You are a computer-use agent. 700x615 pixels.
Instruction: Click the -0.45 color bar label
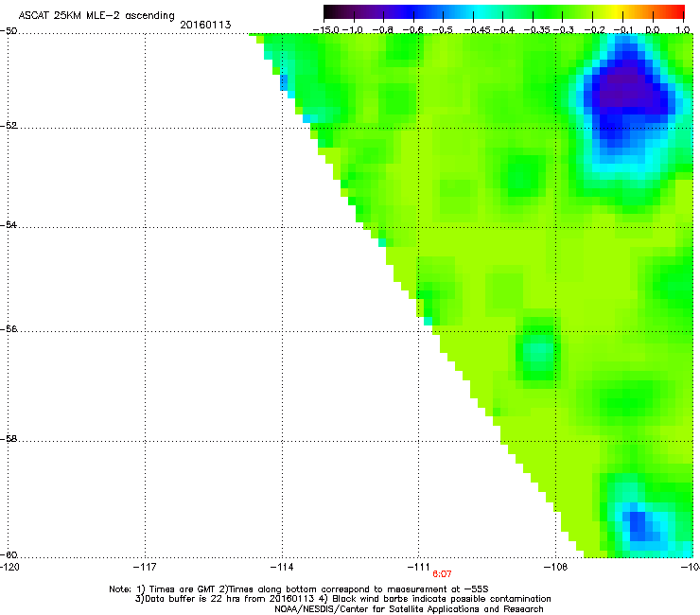click(476, 30)
